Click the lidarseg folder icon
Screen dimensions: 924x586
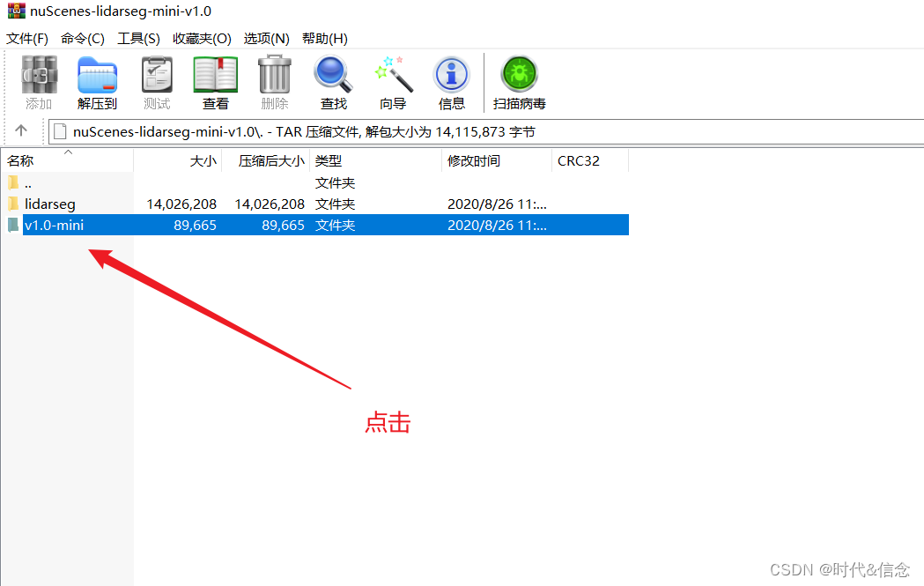pyautogui.click(x=13, y=204)
